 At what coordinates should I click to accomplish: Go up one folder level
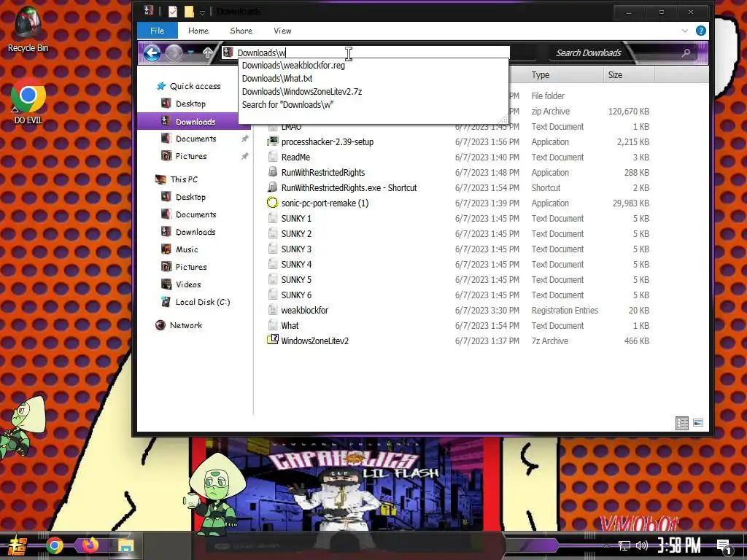[208, 52]
